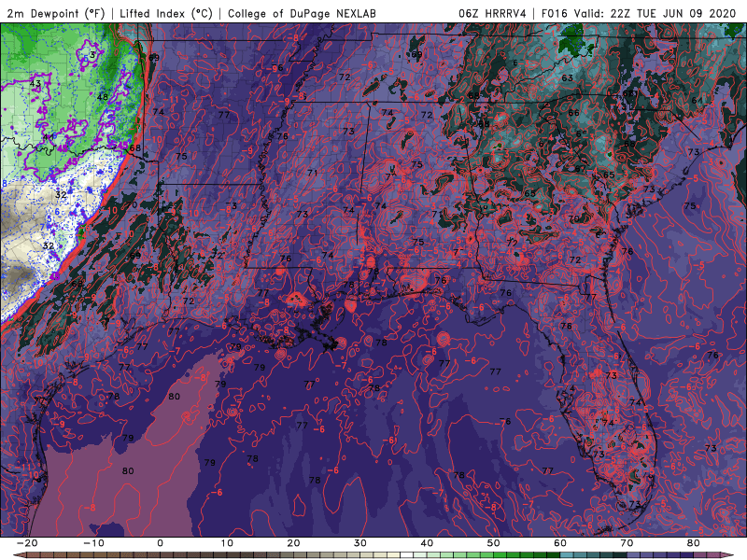Screen dimensions: 747x560
Task: Click the 43 dewpoint value on the map
Action: coord(35,83)
